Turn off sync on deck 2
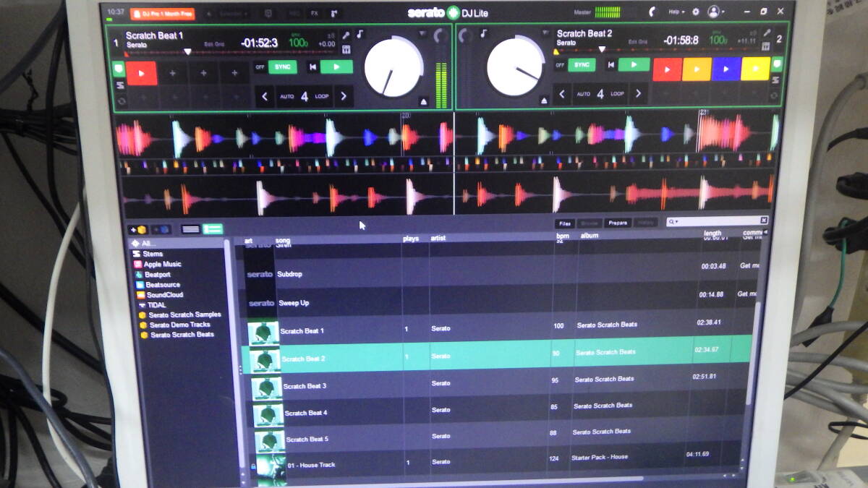 click(560, 65)
